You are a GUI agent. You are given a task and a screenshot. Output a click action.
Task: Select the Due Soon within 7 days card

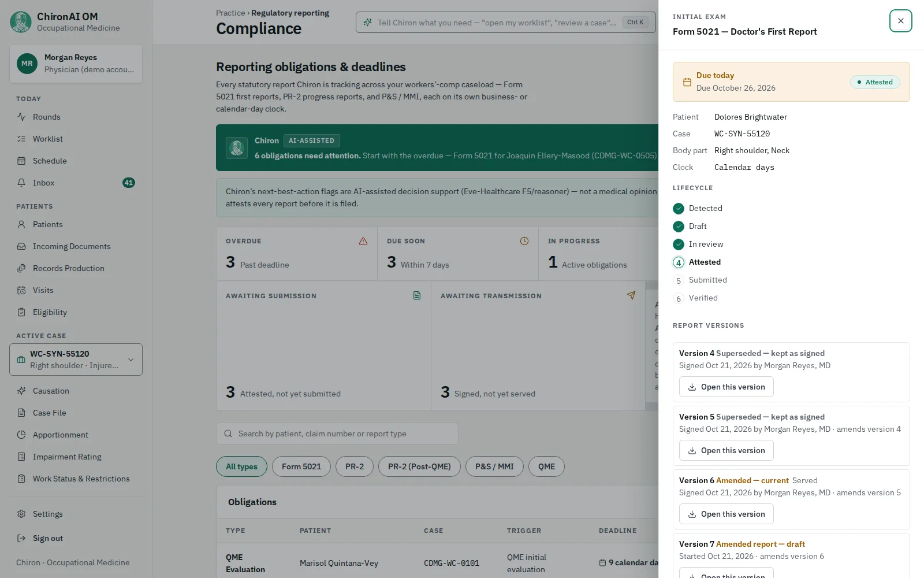pyautogui.click(x=458, y=254)
